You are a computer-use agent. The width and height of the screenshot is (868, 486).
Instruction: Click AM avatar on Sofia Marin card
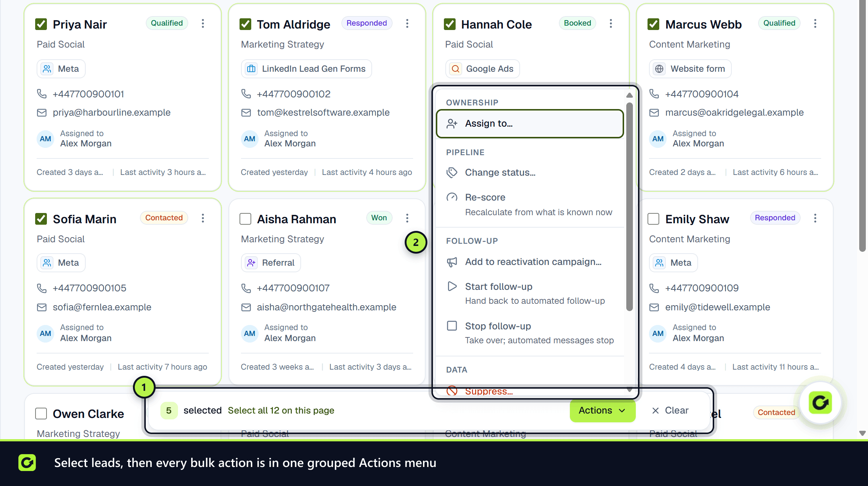(45, 333)
